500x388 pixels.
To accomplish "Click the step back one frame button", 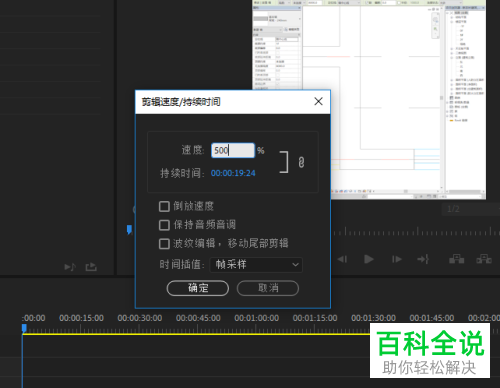I will click(342, 259).
